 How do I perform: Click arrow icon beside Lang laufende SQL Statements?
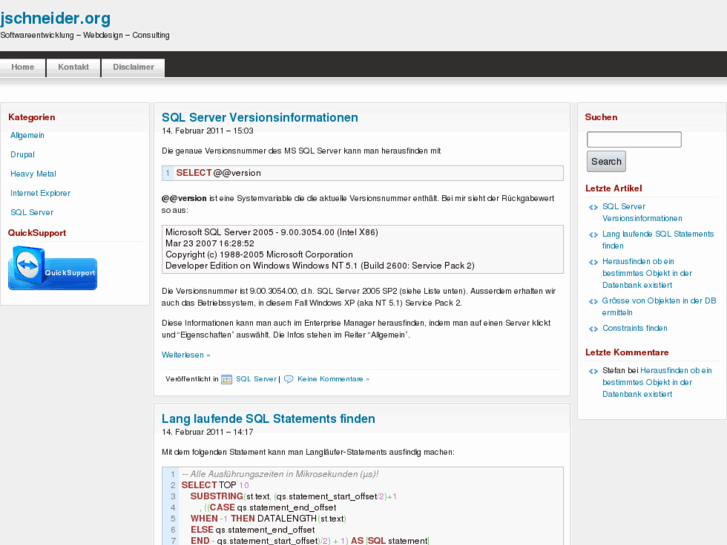click(x=593, y=235)
